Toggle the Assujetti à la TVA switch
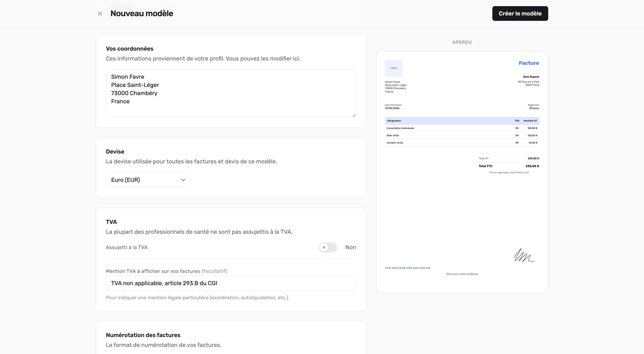This screenshot has width=644, height=354. click(328, 247)
